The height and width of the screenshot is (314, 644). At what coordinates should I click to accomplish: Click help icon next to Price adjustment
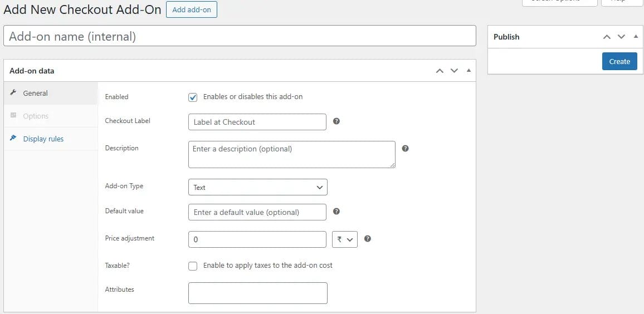368,238
